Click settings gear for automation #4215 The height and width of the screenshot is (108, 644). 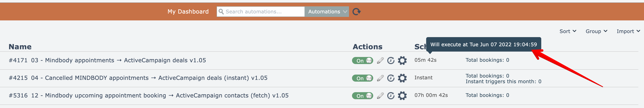click(x=402, y=78)
